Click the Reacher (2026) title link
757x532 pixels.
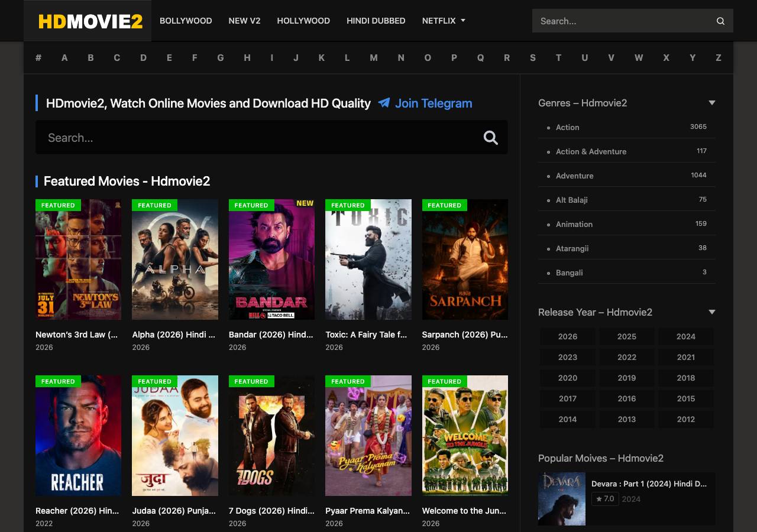point(77,511)
